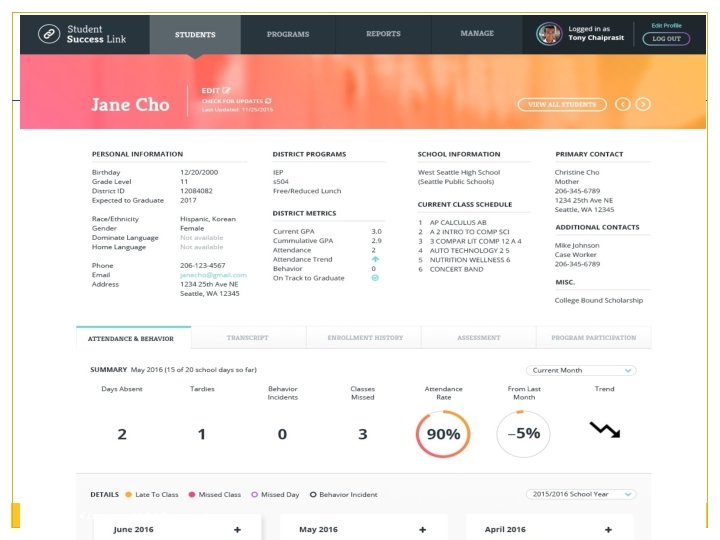720x540 pixels.
Task: Click the Classes Missed count 3
Action: pyautogui.click(x=363, y=434)
